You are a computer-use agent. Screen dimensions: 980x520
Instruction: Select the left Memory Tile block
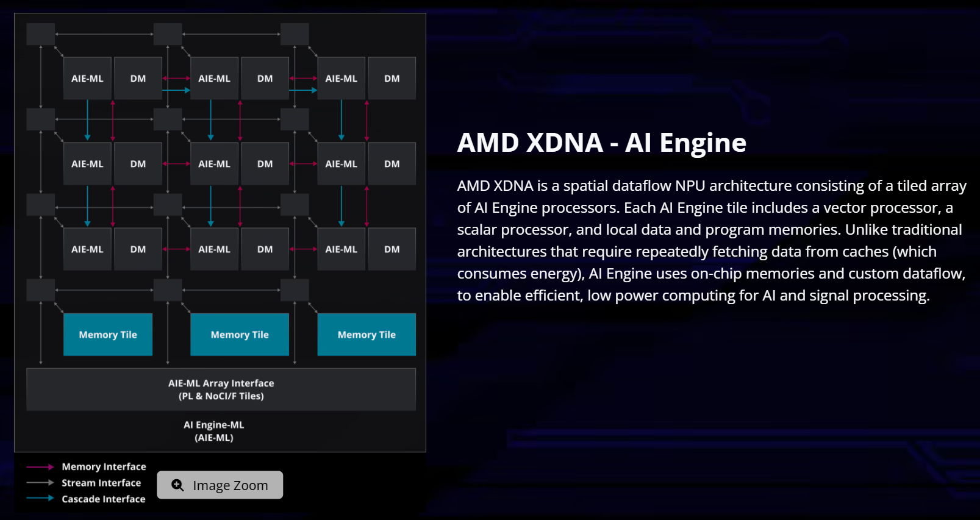(108, 335)
